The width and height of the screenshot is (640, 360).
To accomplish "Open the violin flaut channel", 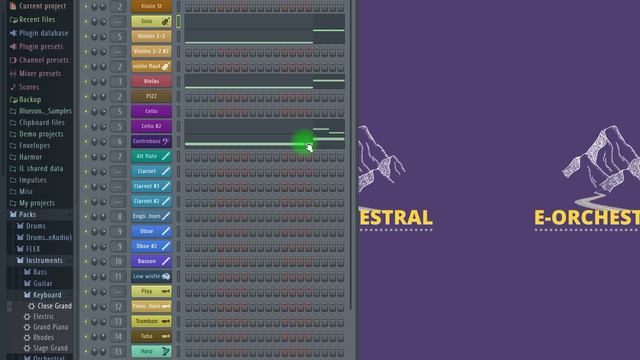I will coord(151,66).
